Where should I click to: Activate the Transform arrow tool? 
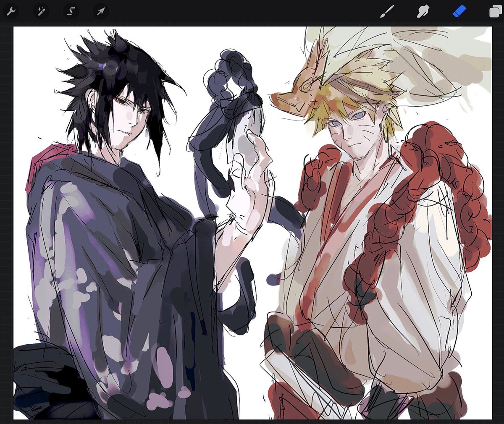[101, 11]
